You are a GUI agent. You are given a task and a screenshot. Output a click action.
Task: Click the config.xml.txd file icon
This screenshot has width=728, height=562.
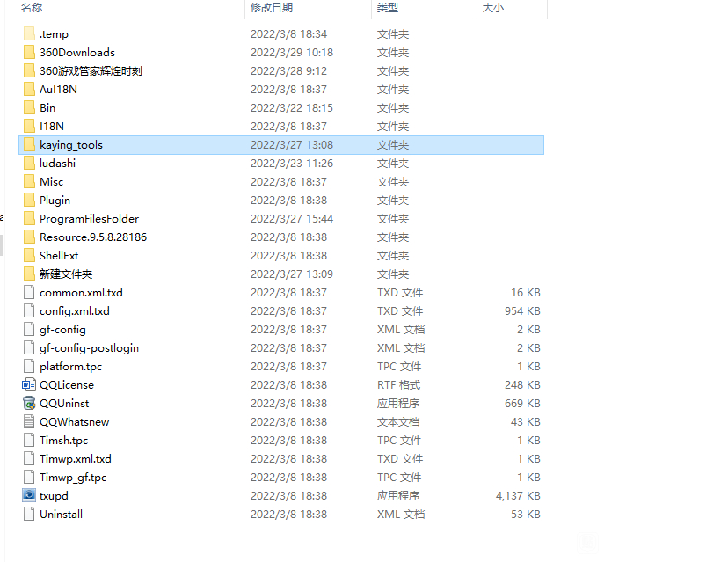[29, 311]
